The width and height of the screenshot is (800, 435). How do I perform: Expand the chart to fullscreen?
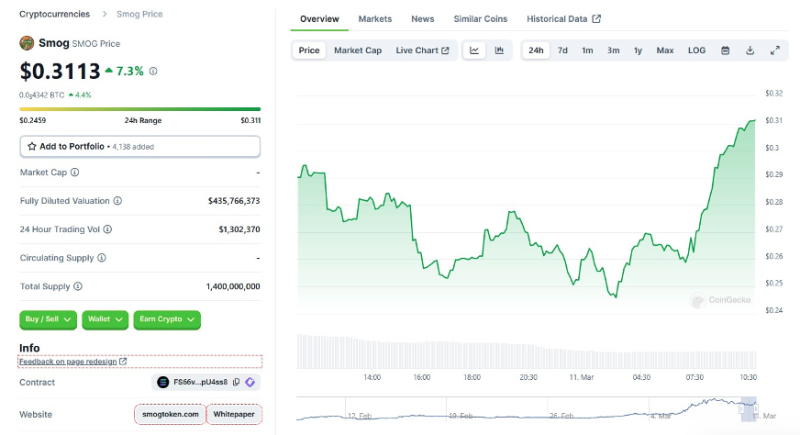[x=775, y=50]
